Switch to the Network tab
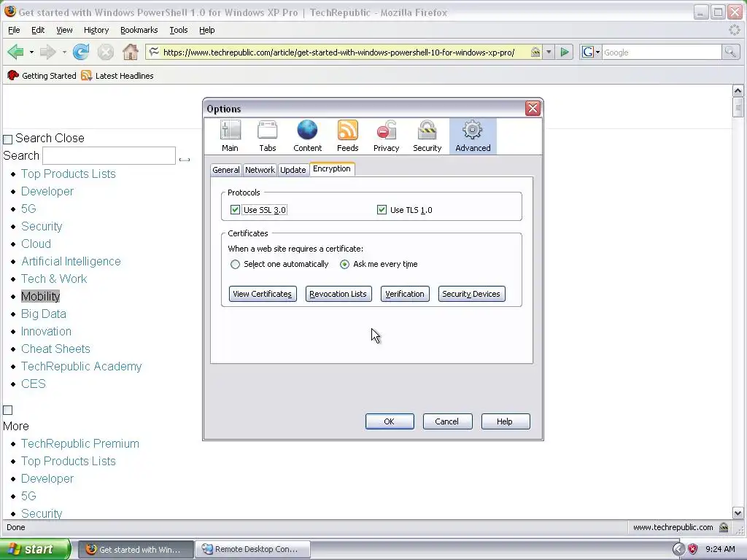The height and width of the screenshot is (560, 747). pyautogui.click(x=260, y=170)
